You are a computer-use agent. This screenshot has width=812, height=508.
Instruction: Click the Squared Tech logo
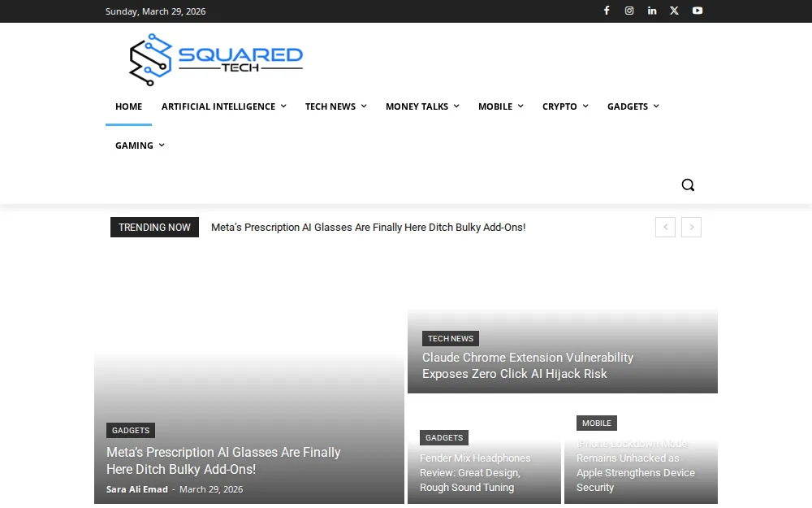pyautogui.click(x=214, y=59)
